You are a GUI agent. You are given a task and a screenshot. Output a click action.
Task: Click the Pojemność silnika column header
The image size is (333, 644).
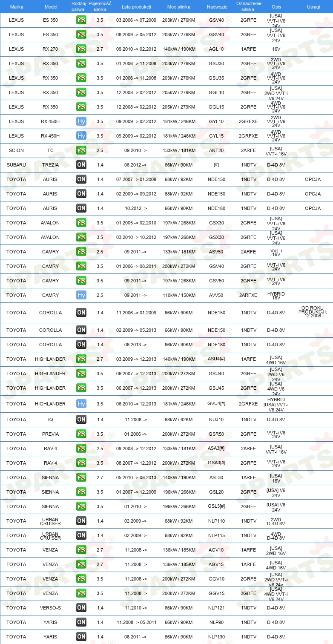[100, 6]
